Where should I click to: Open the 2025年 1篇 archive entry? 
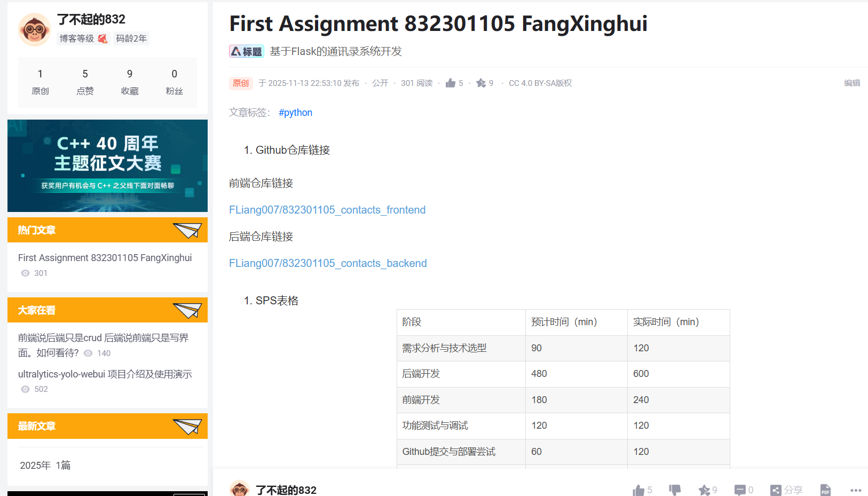[x=45, y=465]
